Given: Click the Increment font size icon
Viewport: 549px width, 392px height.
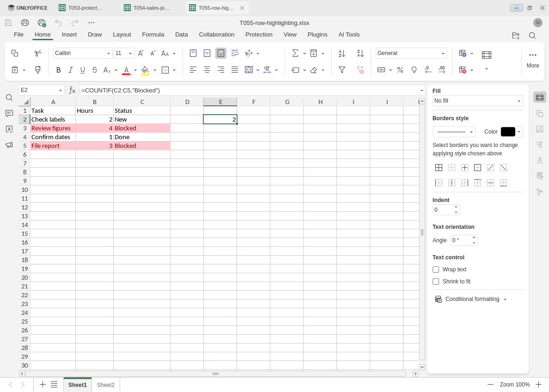Looking at the screenshot, I should (141, 53).
